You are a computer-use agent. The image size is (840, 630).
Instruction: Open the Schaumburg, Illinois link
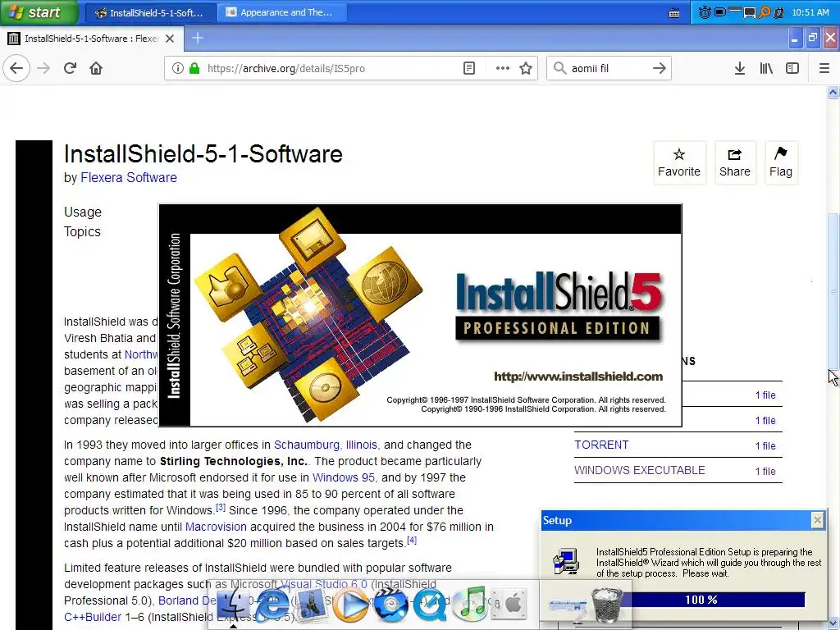[x=326, y=445]
